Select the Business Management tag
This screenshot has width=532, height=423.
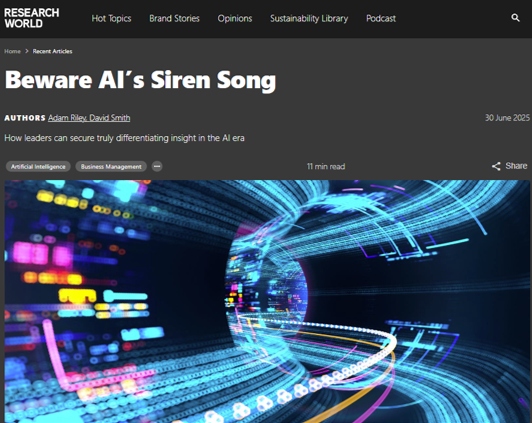click(x=111, y=167)
